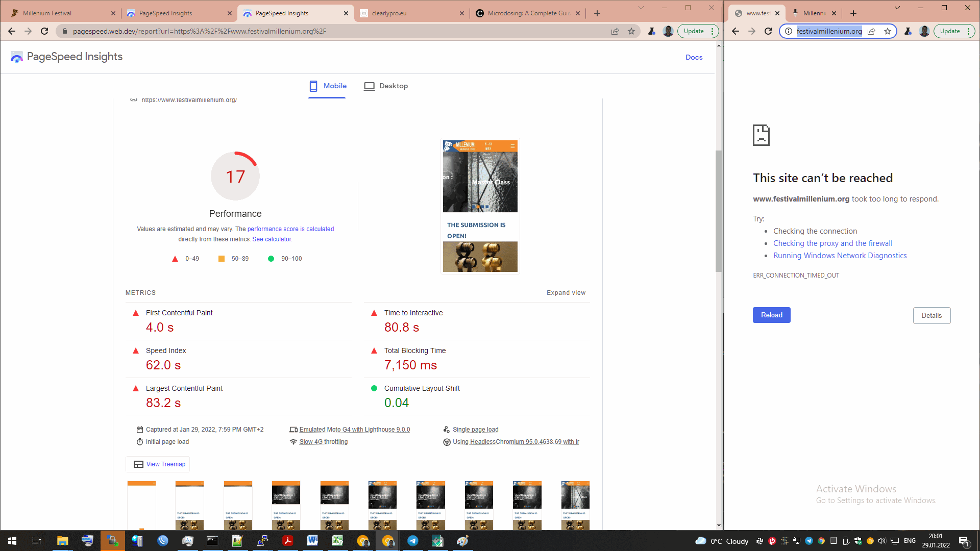Go back in the right browser window
The height and width of the screenshot is (551, 980).
(735, 31)
